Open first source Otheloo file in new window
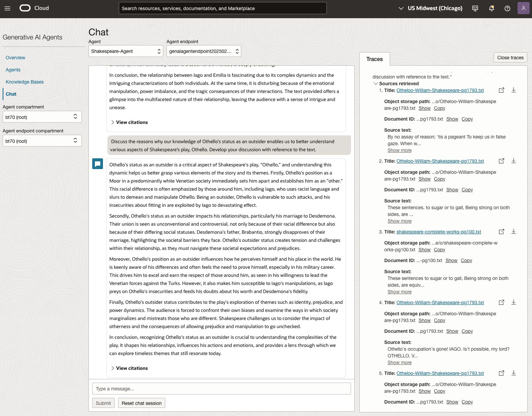Image resolution: width=532 pixels, height=416 pixels. click(501, 90)
